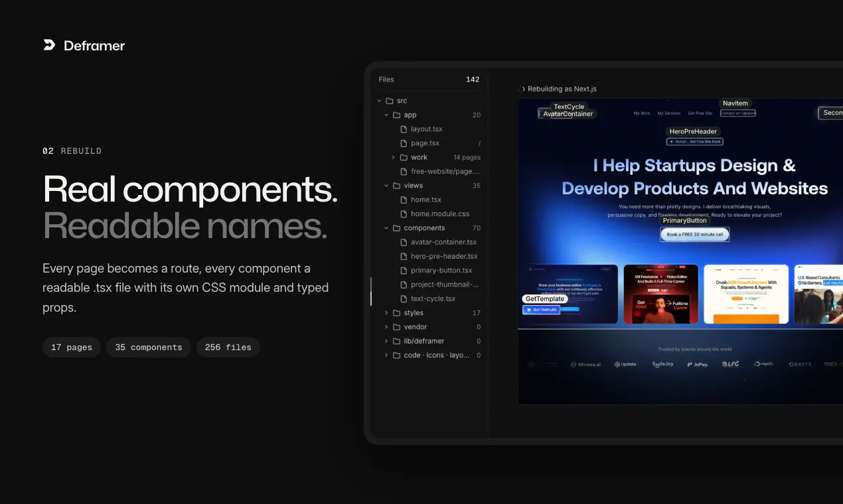843x504 pixels.
Task: Expand the lib/deframer folder chevron
Action: 387,341
